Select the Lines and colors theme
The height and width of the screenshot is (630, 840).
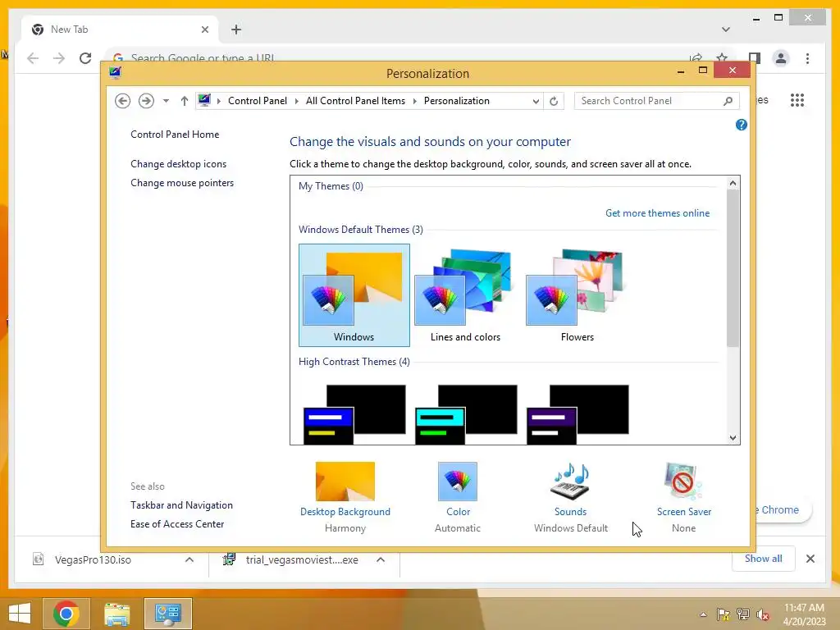[466, 295]
